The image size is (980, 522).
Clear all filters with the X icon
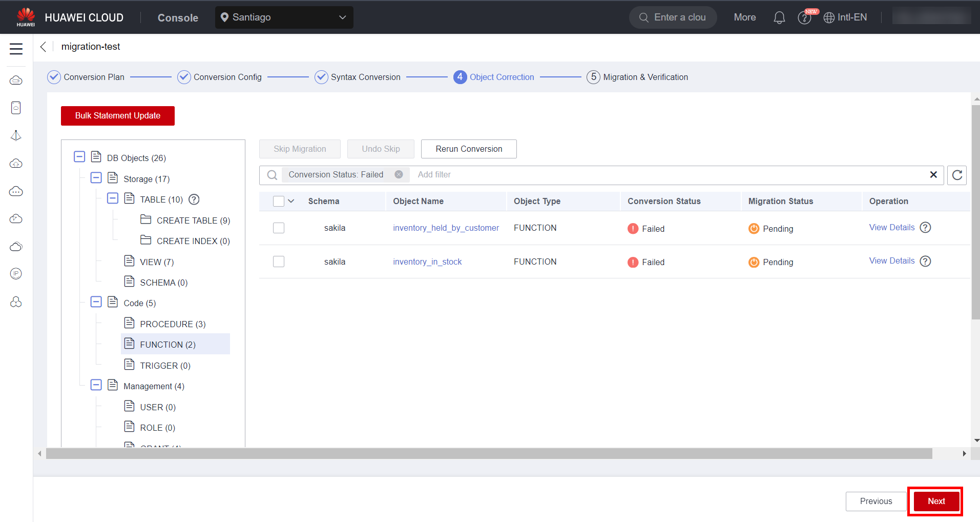[933, 175]
